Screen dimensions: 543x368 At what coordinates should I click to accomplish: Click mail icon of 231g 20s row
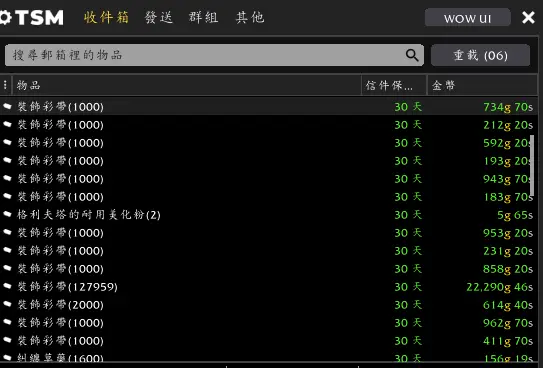pyautogui.click(x=8, y=250)
